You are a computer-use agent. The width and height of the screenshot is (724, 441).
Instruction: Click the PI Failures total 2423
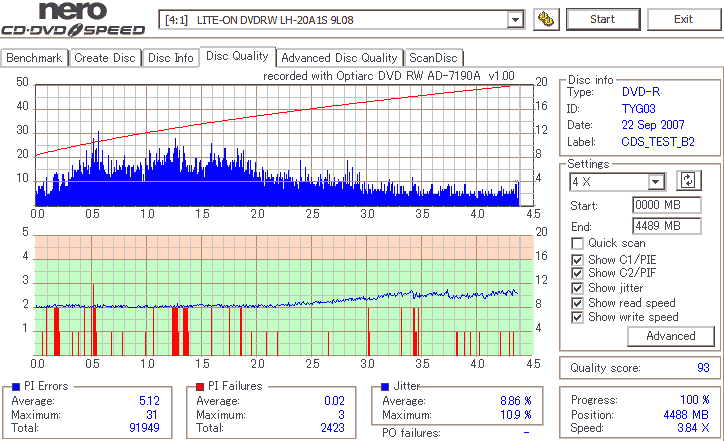333,428
